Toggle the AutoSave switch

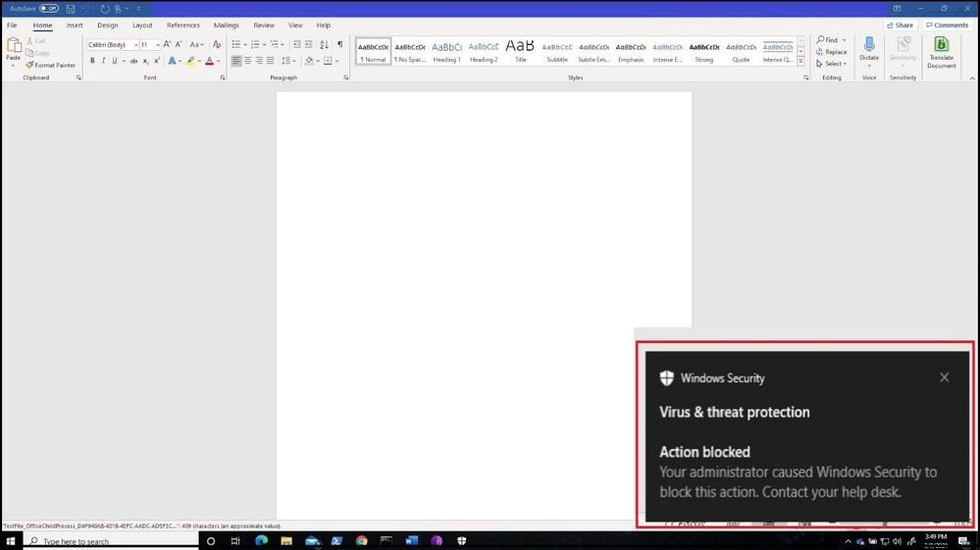(x=49, y=9)
